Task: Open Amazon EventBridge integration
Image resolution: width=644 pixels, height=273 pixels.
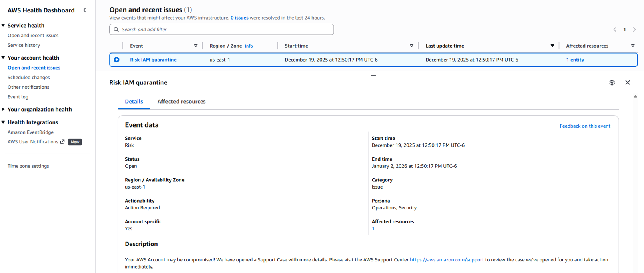Action: coord(30,132)
